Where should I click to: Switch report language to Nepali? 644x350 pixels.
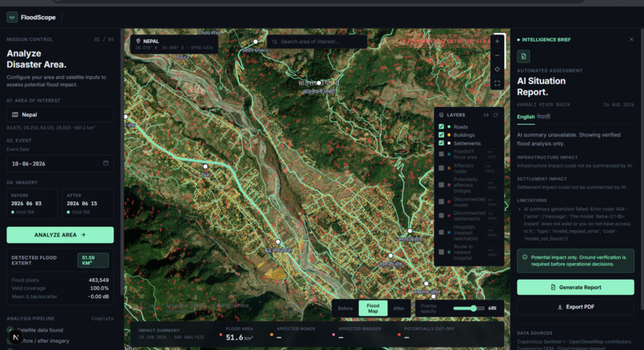coord(543,117)
